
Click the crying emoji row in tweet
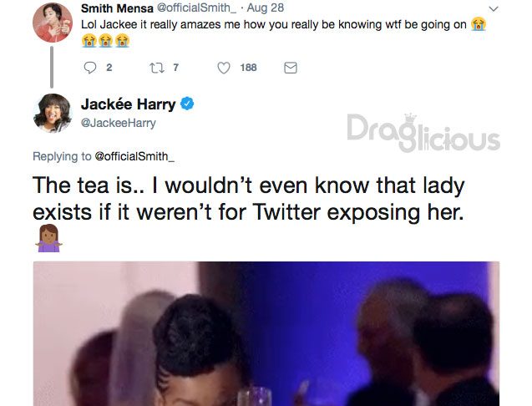[x=105, y=41]
